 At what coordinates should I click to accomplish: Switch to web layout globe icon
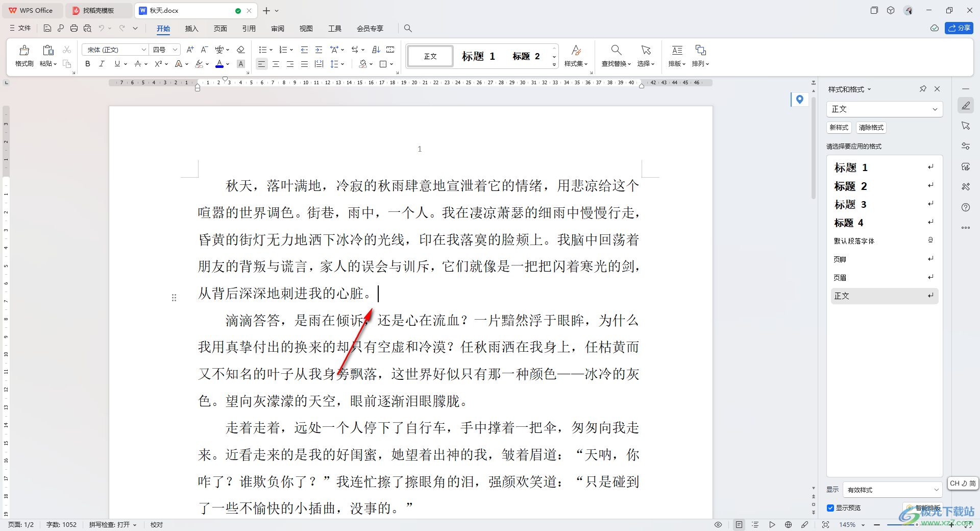[789, 524]
